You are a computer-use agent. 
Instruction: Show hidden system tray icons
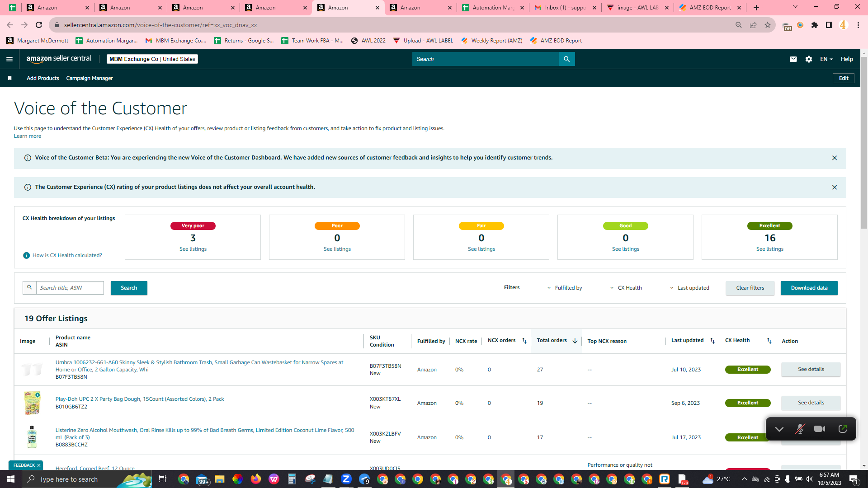point(744,479)
